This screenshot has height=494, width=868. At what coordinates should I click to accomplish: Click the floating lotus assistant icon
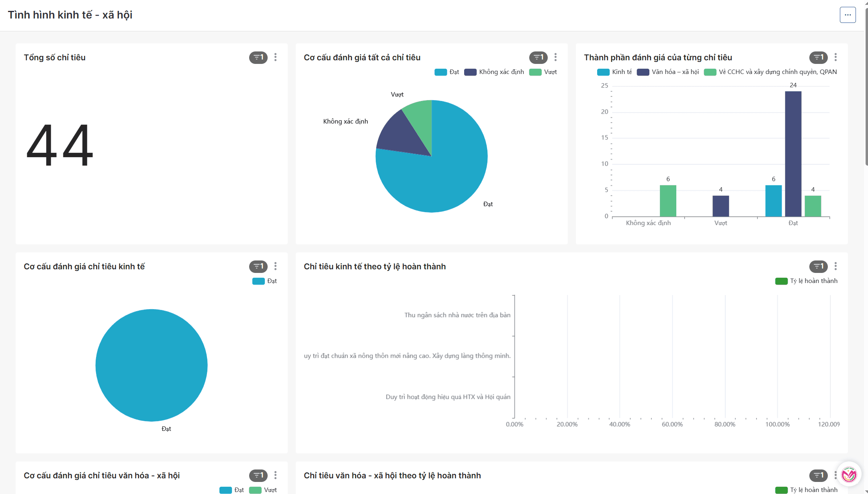[849, 475]
